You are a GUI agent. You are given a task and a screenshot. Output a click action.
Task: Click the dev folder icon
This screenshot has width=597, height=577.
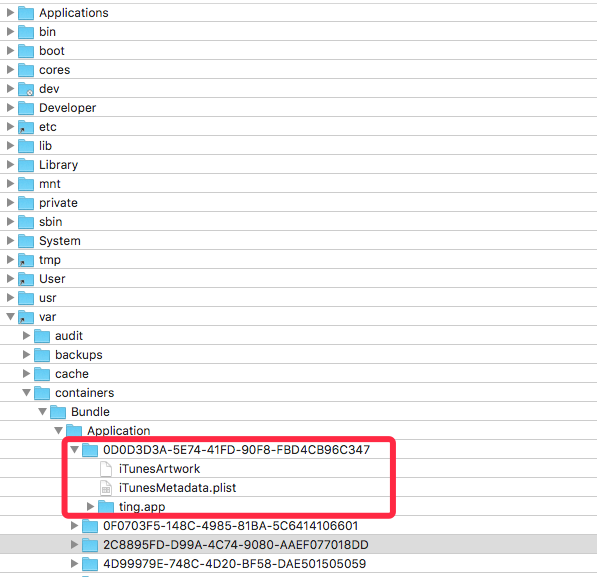(x=26, y=89)
